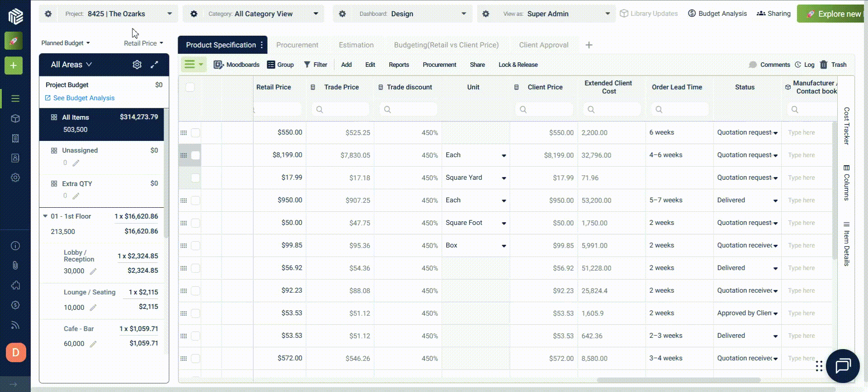The width and height of the screenshot is (868, 392).
Task: Open the Planned Budget dropdown
Action: point(66,43)
